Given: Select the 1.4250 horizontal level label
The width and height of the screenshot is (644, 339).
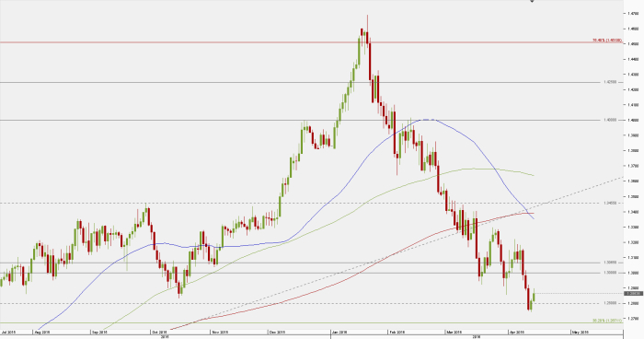Looking at the screenshot, I should (610, 82).
